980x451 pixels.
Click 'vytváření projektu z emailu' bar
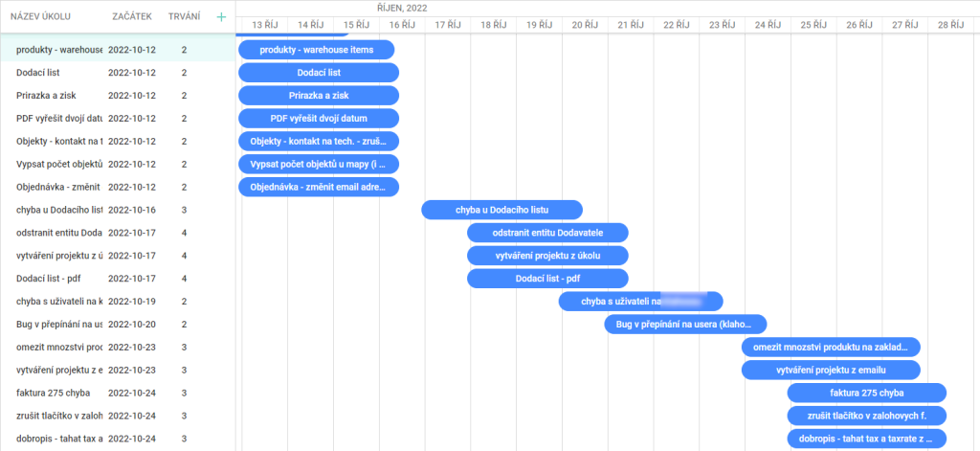tap(831, 370)
